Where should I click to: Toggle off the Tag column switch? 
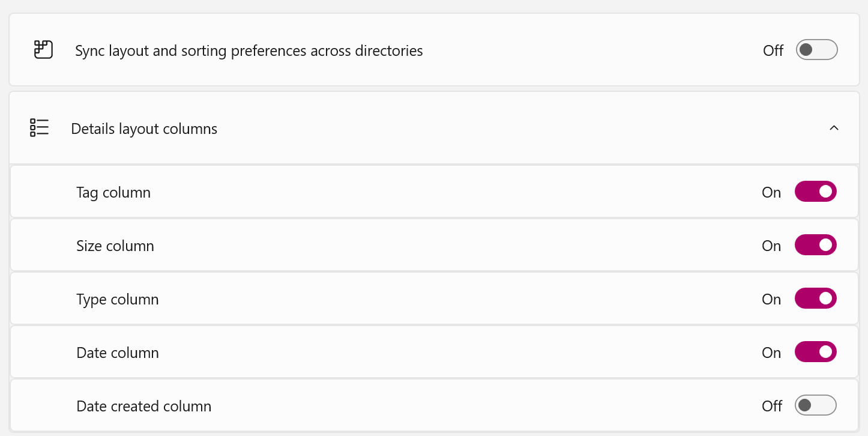click(816, 191)
